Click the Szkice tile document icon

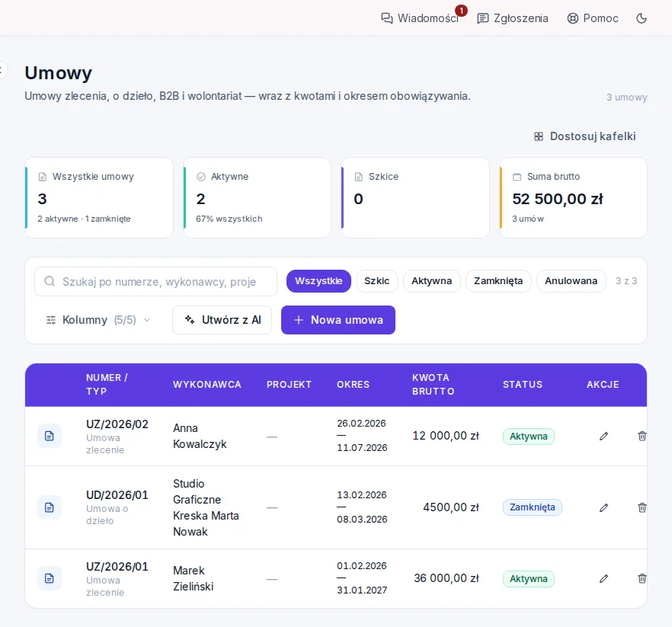(x=359, y=177)
